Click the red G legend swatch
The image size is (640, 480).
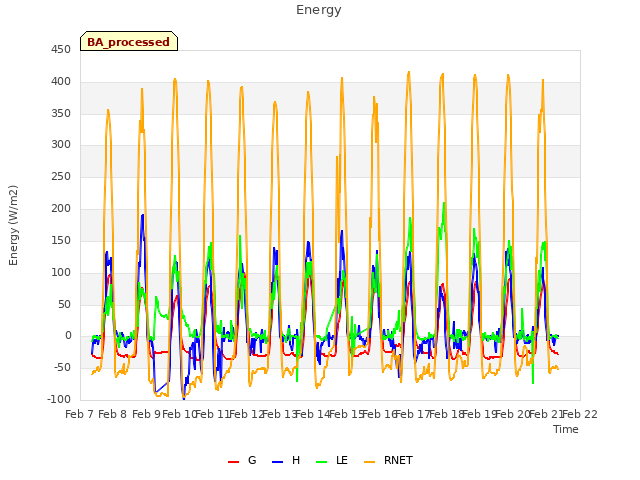click(x=233, y=462)
